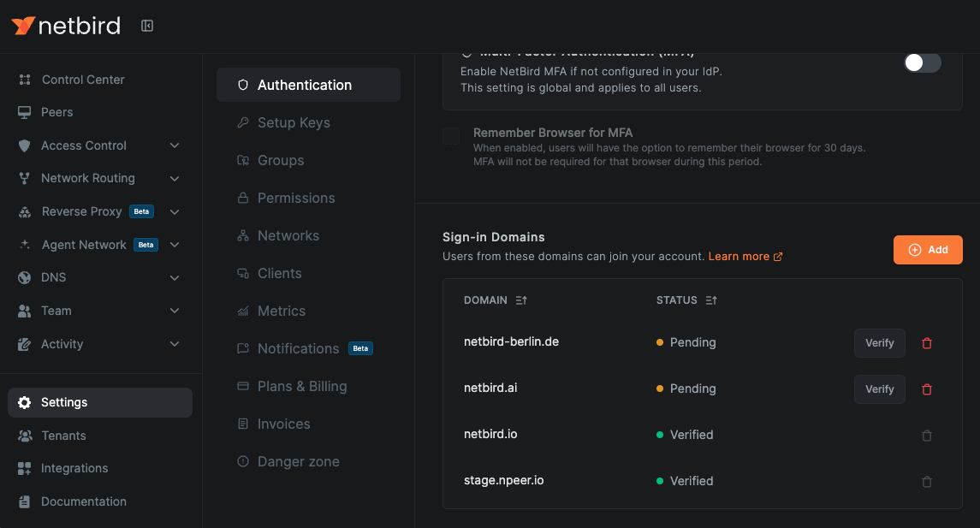Click the Activity icon in the sidebar

(x=24, y=344)
